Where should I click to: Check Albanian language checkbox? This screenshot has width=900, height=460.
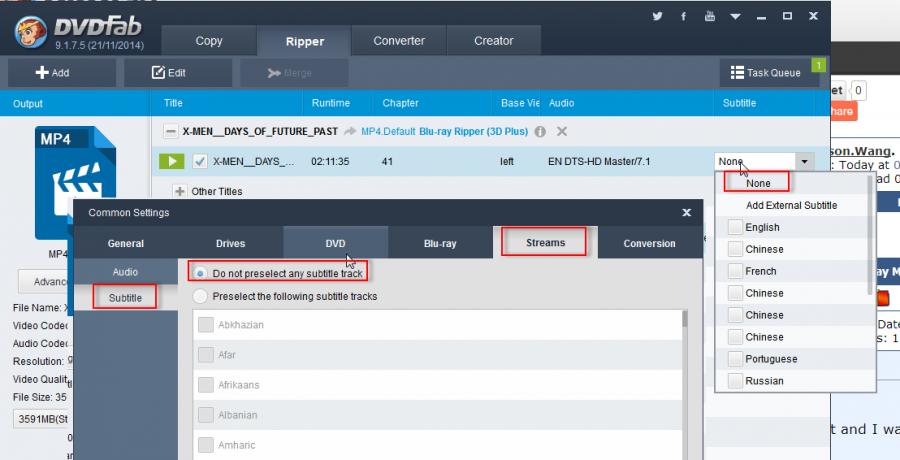(x=205, y=415)
